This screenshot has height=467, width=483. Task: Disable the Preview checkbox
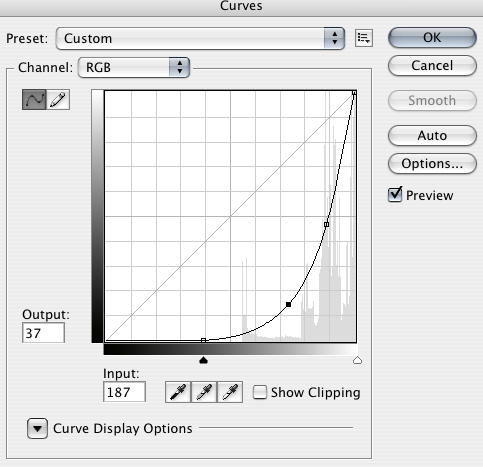(395, 194)
